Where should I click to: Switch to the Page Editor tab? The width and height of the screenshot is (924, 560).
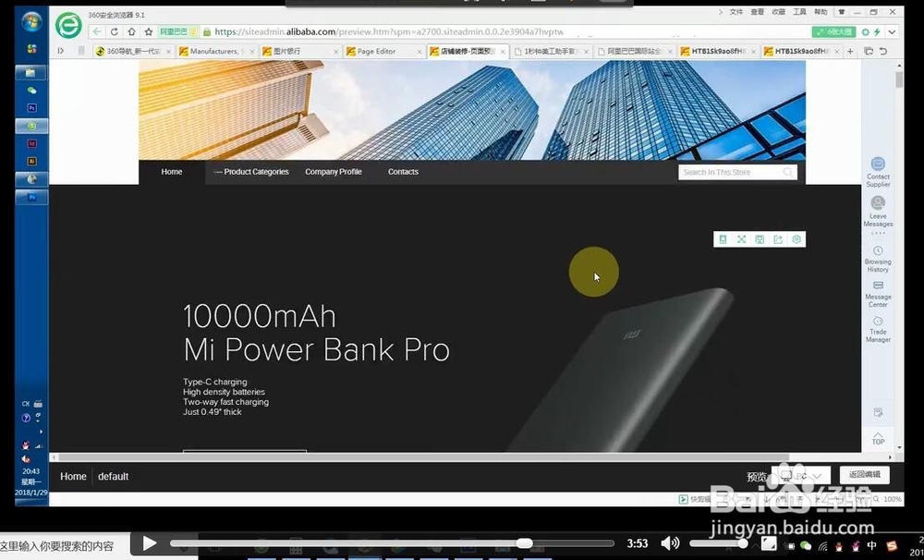point(383,51)
